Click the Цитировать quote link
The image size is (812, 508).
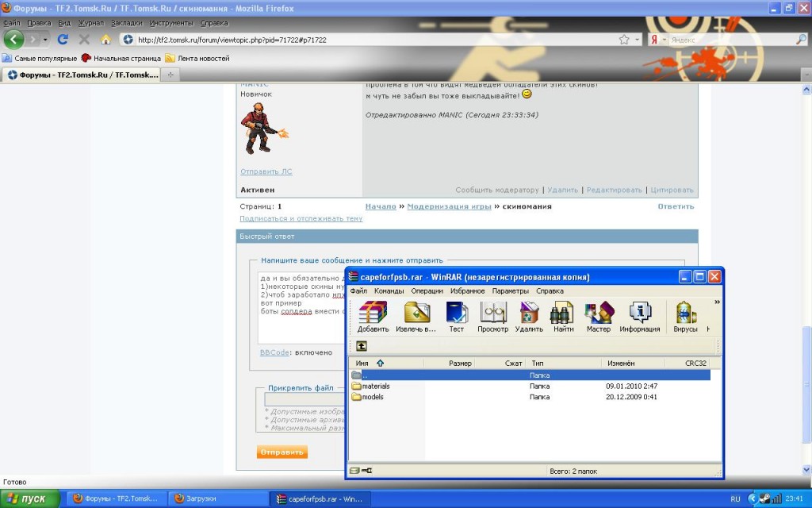(x=672, y=190)
